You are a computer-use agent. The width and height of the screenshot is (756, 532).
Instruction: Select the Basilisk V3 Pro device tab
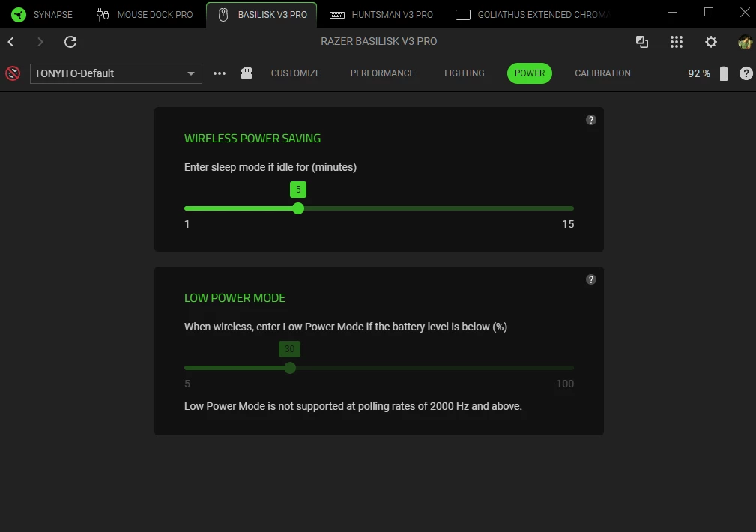261,14
